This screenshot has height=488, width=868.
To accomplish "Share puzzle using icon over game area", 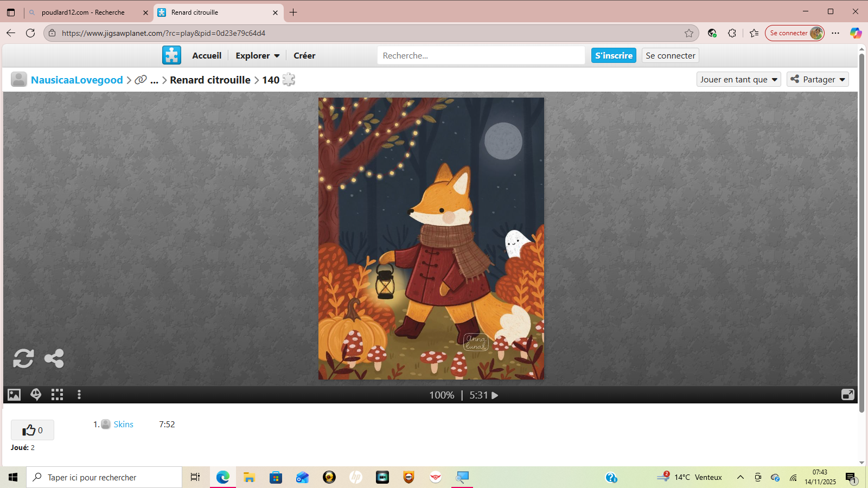I will [x=54, y=358].
